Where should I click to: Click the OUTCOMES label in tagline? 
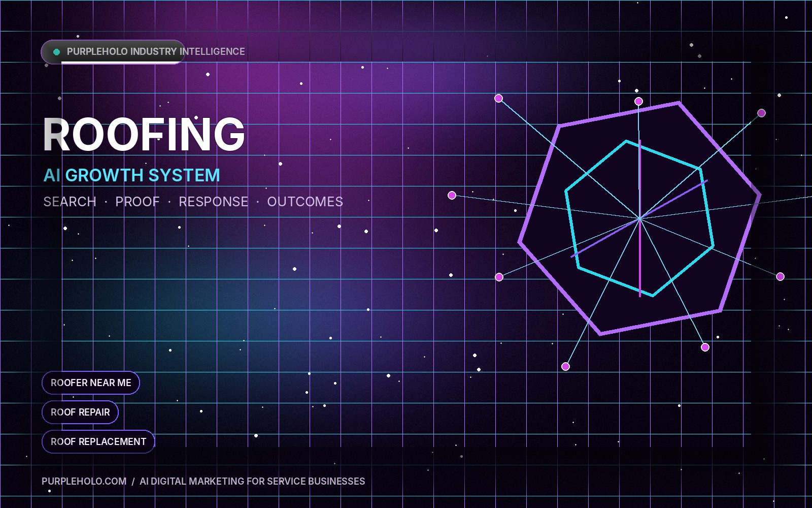tap(305, 202)
